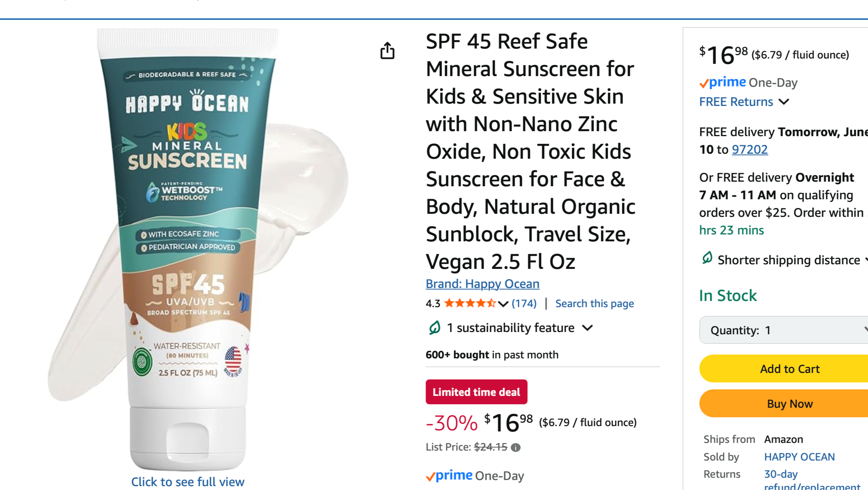This screenshot has height=490, width=868.
Task: Expand the rating breakdown chevron
Action: pyautogui.click(x=503, y=304)
